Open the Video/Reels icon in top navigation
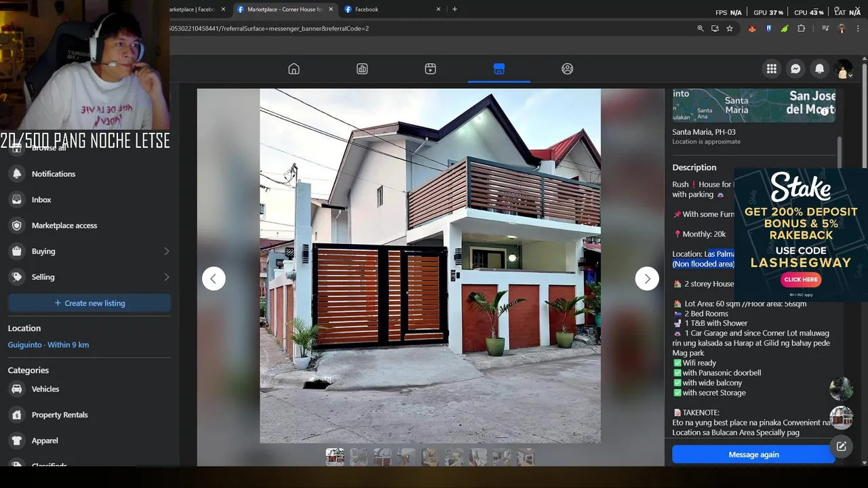 click(x=431, y=68)
